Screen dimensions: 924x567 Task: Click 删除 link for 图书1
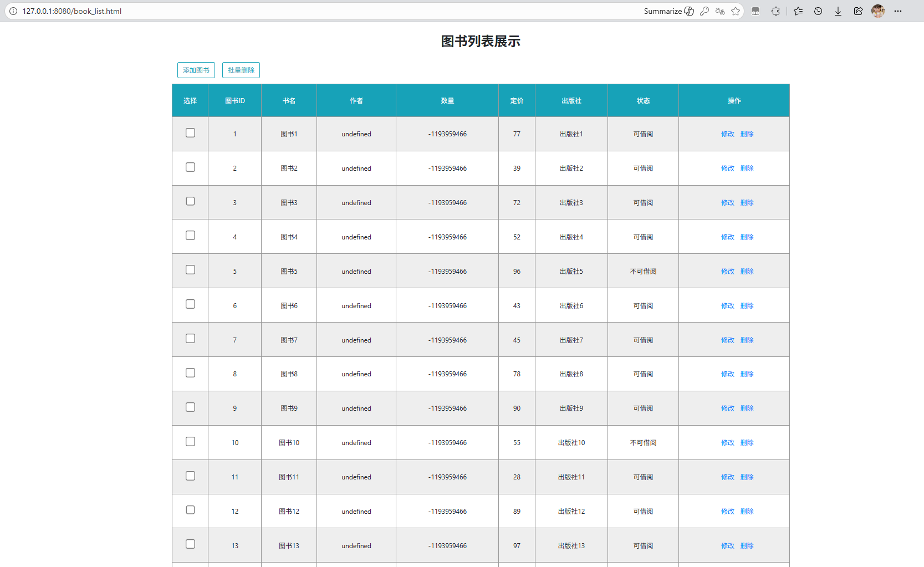click(x=747, y=134)
